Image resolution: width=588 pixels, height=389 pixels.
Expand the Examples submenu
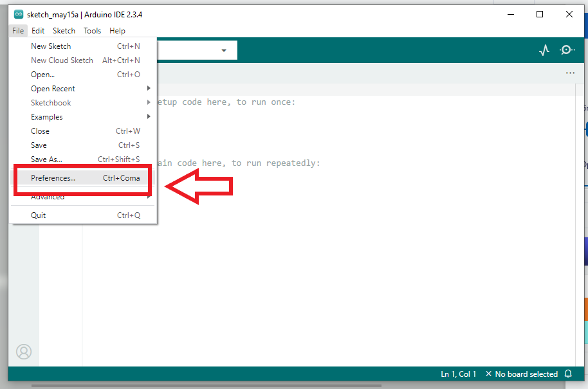[82, 117]
